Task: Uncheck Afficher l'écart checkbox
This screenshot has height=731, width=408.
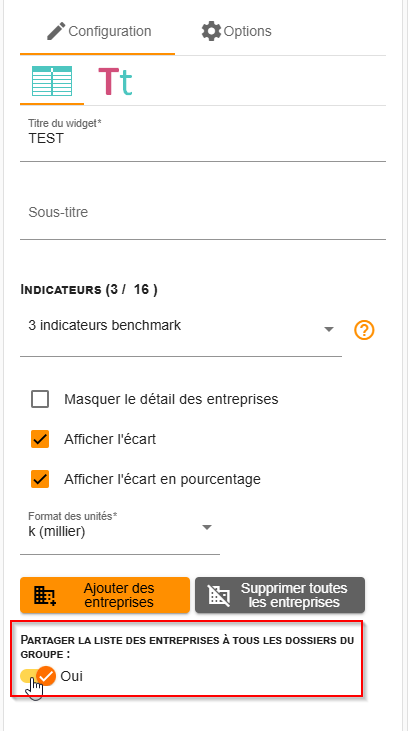Action: click(40, 439)
